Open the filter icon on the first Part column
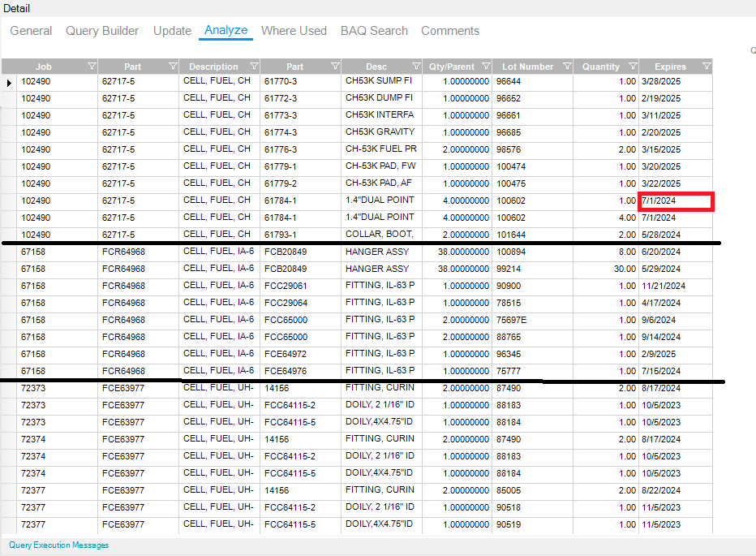Image resolution: width=756 pixels, height=556 pixels. [x=173, y=66]
